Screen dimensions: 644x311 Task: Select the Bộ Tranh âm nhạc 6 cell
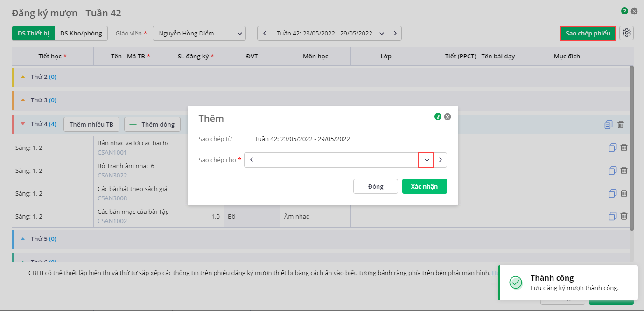131,170
